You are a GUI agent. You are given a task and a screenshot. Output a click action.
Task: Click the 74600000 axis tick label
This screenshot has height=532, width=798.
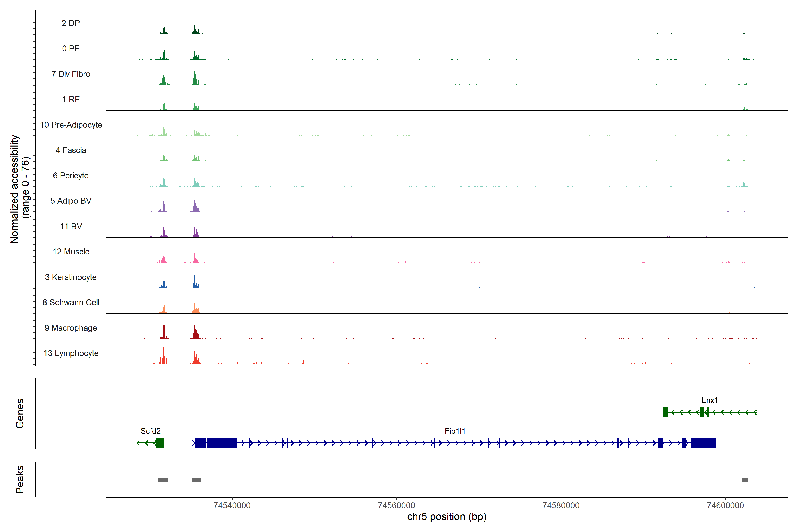coord(725,506)
